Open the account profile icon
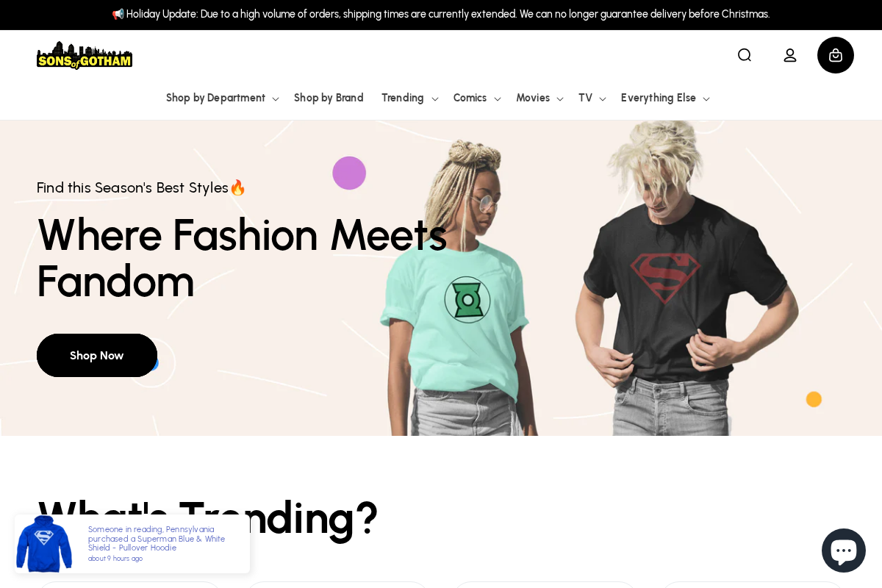The width and height of the screenshot is (882, 588). 790,55
